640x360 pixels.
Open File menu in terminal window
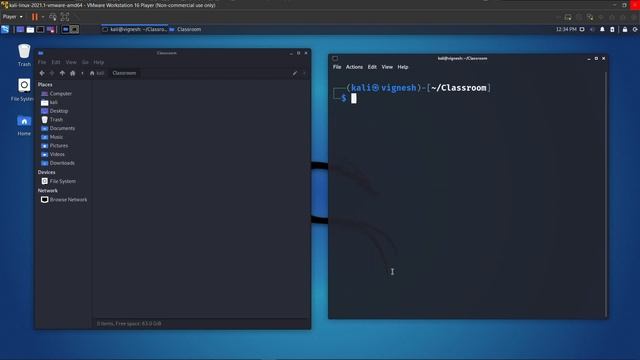pos(337,67)
